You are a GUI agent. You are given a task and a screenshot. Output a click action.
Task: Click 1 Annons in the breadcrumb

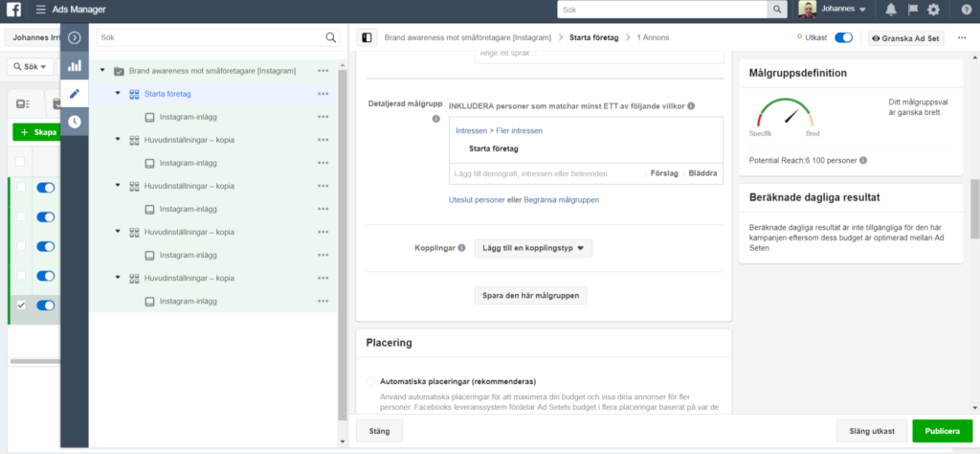click(653, 37)
